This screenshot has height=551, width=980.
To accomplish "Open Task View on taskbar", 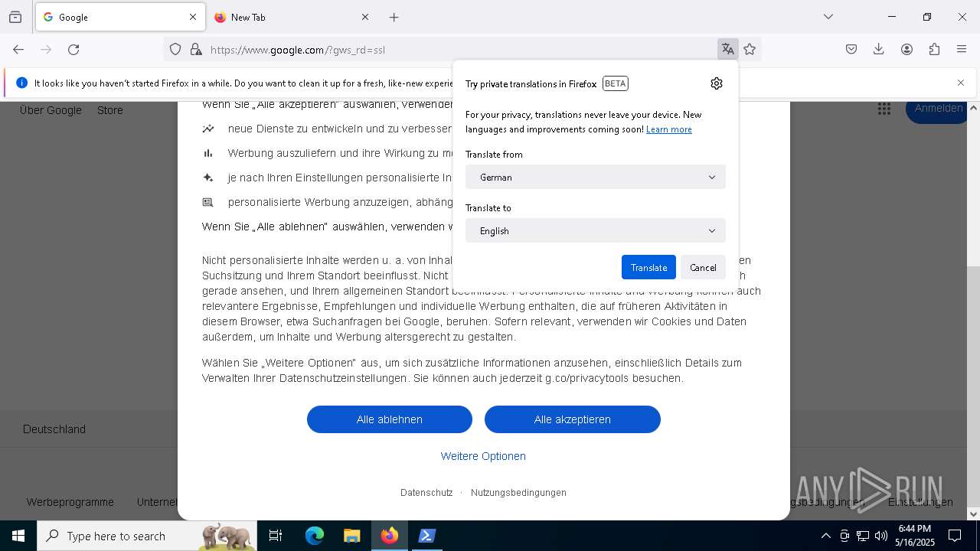I will (276, 536).
